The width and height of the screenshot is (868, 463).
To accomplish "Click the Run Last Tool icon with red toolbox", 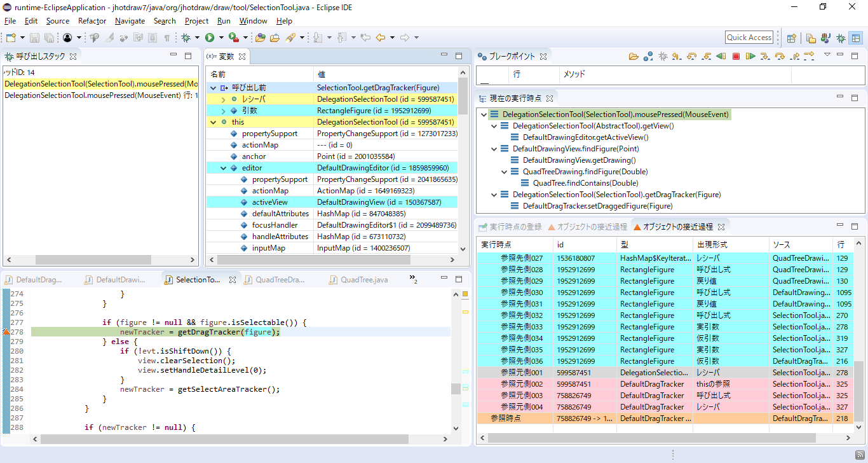I will [x=233, y=38].
